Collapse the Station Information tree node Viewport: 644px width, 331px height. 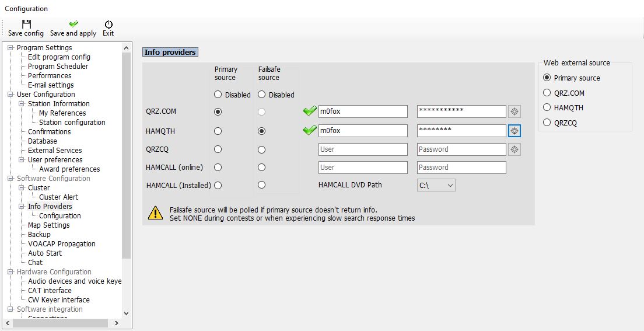point(22,103)
